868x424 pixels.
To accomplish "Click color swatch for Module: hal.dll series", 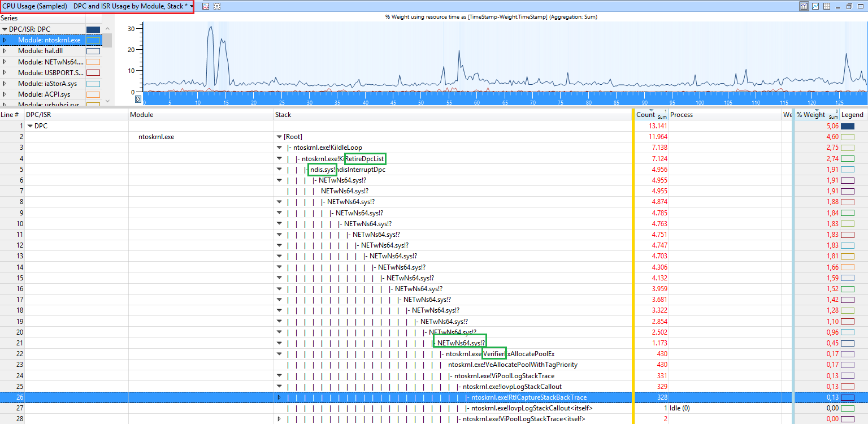I will [93, 51].
